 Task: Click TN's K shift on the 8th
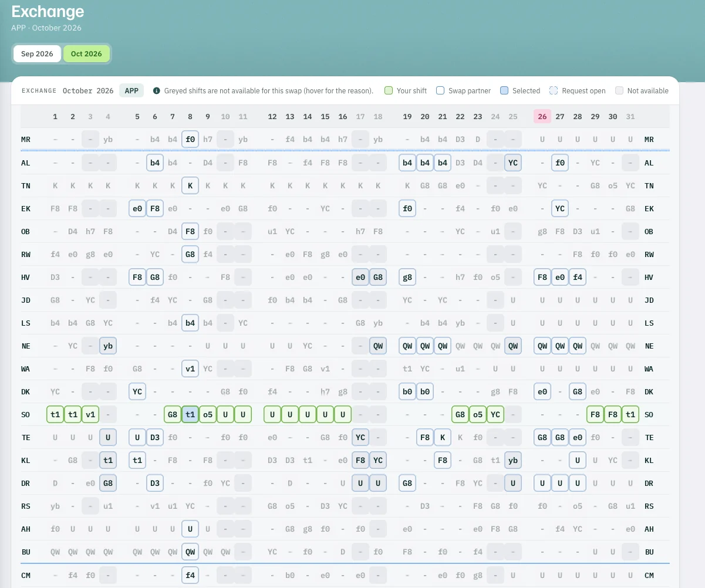coord(190,185)
